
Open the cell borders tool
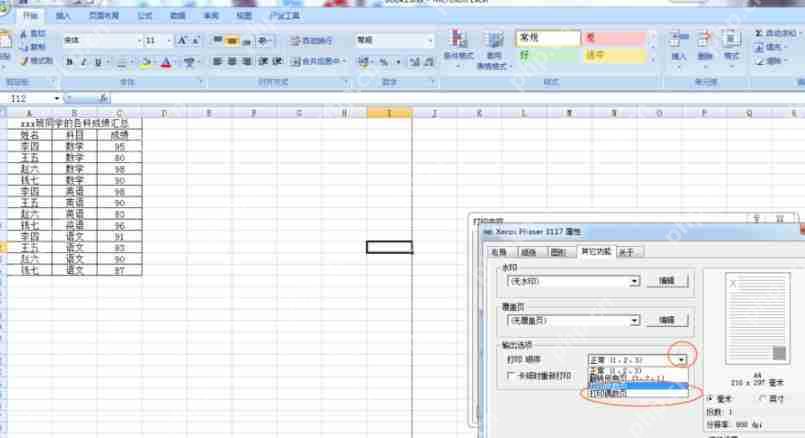[122, 62]
